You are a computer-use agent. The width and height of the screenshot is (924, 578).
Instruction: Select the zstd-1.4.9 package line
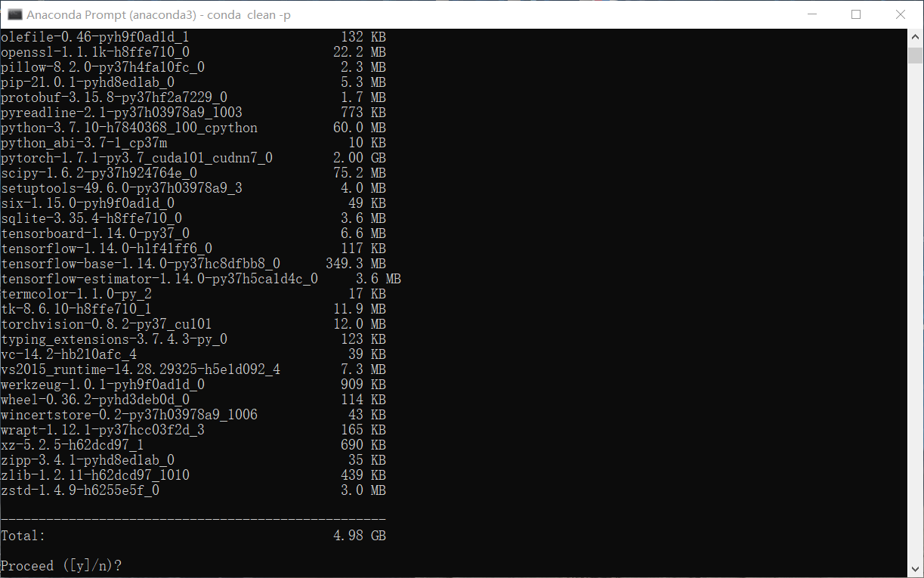coord(79,490)
